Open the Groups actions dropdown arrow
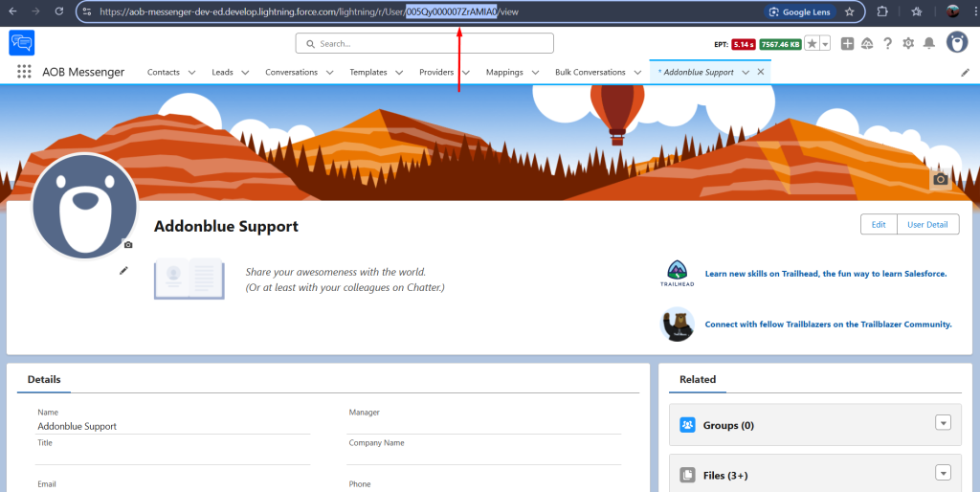 [943, 423]
